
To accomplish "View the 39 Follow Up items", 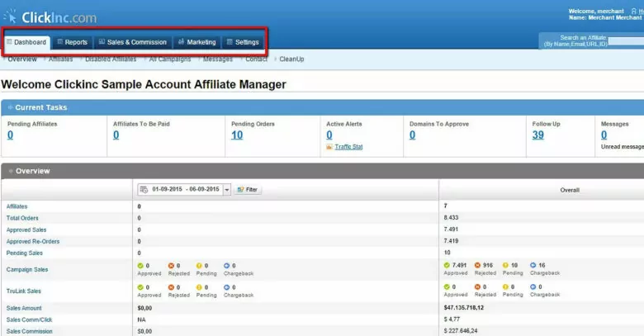I will pyautogui.click(x=537, y=135).
